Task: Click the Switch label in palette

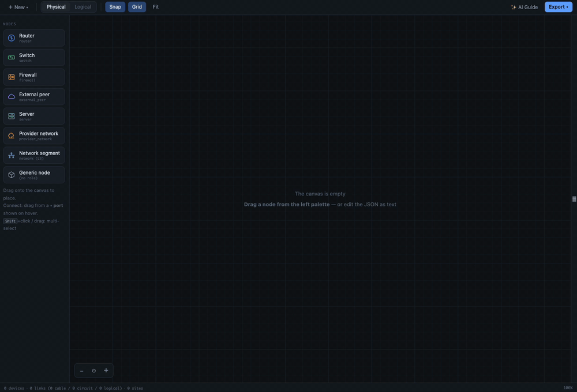Action: tap(27, 55)
